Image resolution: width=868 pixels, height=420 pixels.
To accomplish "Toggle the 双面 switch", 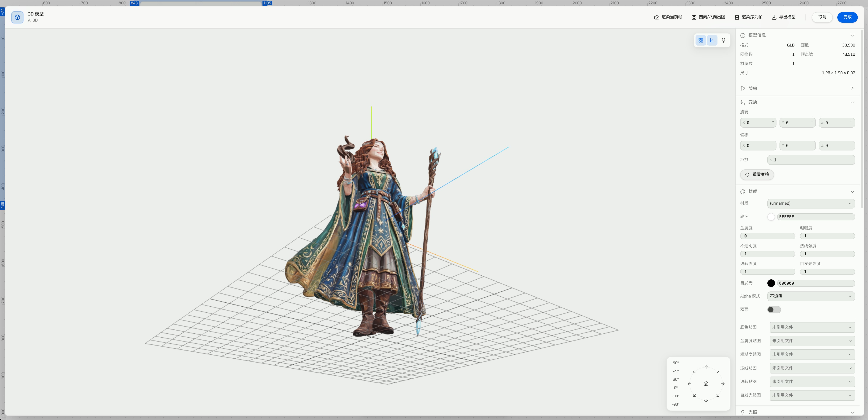I will (x=774, y=310).
